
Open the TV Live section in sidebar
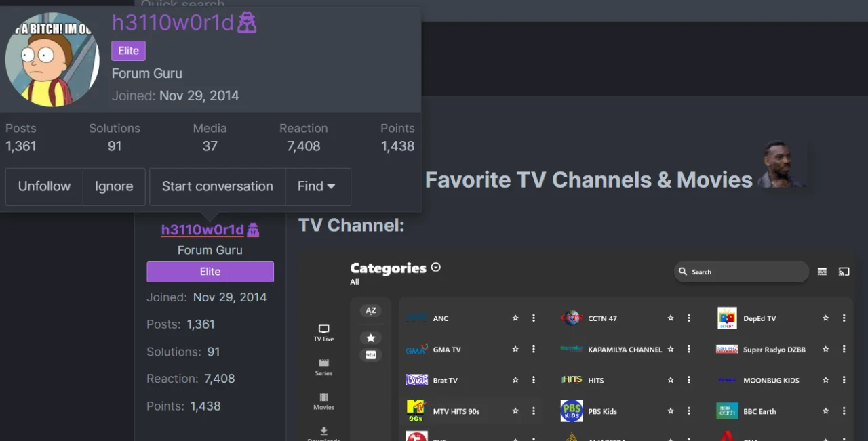click(323, 333)
